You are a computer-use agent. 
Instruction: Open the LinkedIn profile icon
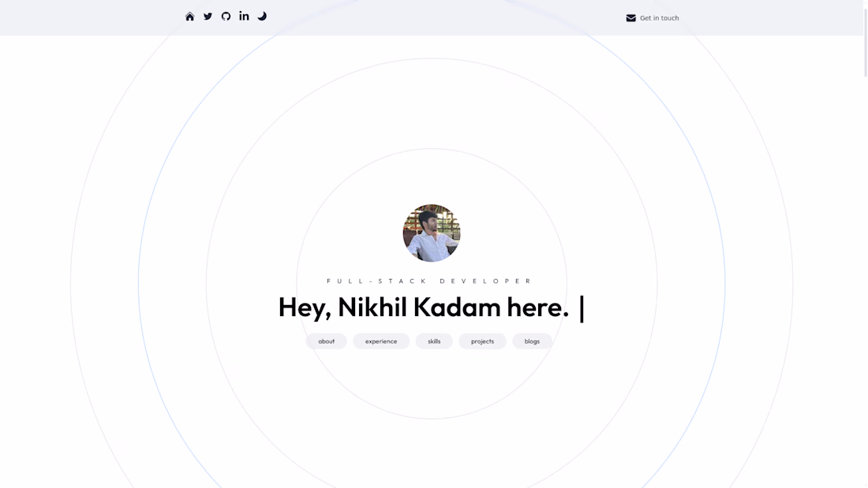coord(244,17)
